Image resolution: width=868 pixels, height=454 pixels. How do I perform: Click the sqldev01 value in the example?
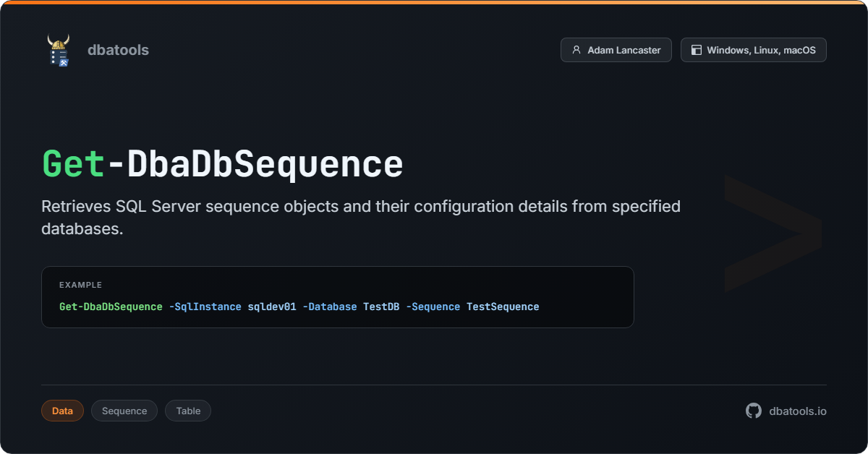[272, 307]
